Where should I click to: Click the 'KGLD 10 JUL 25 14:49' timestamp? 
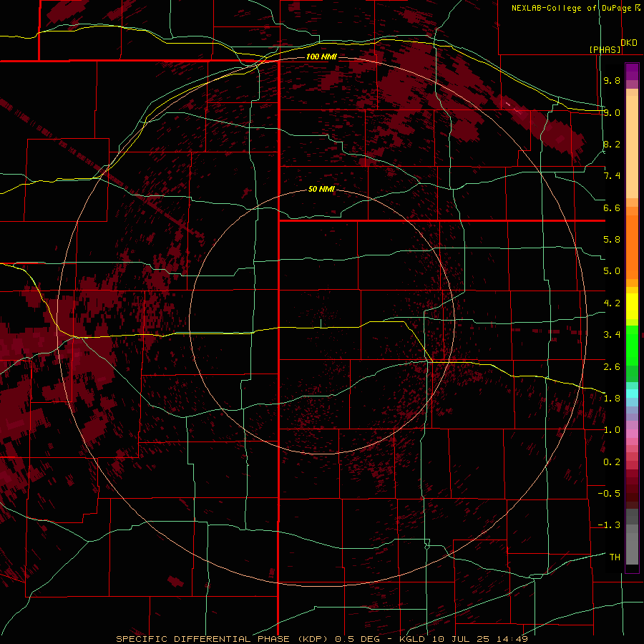point(463,639)
